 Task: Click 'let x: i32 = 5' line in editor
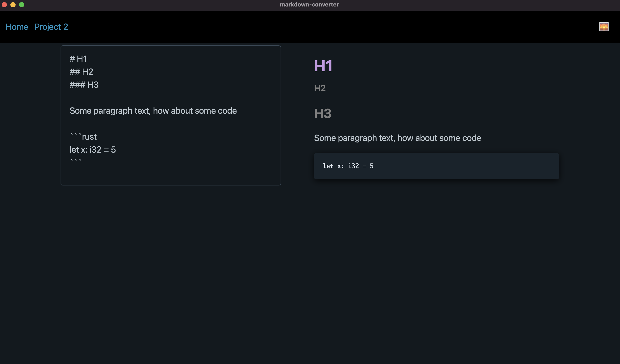(x=93, y=150)
